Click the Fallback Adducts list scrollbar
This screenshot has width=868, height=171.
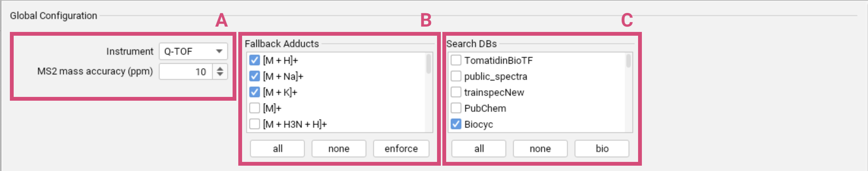[429, 92]
